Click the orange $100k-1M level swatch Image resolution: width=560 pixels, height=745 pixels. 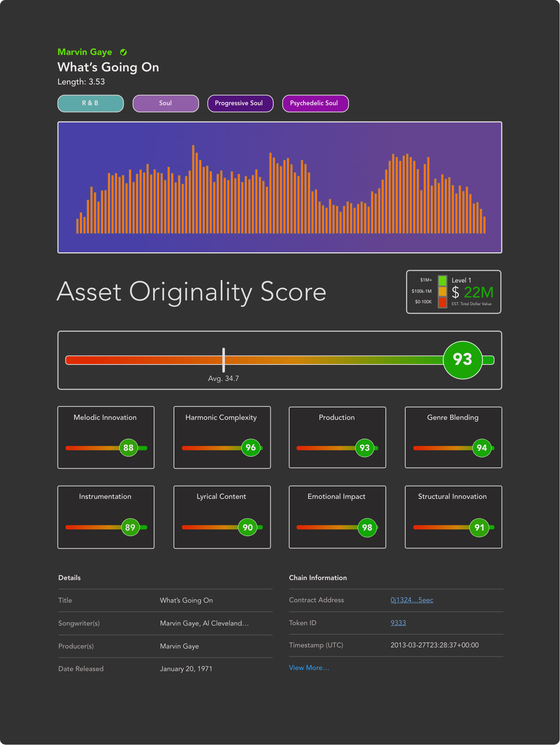[x=442, y=291]
